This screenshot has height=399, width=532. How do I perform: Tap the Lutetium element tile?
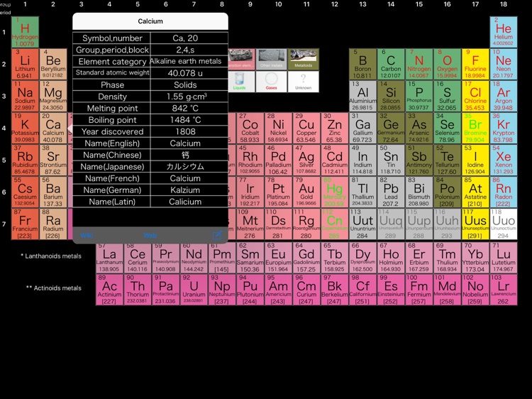pyautogui.click(x=504, y=258)
